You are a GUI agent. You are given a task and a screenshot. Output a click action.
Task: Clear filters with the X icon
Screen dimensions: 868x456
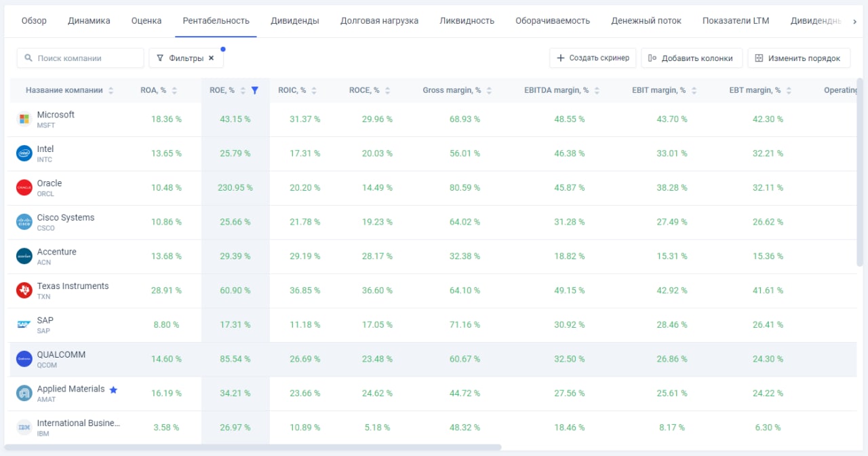click(x=211, y=58)
